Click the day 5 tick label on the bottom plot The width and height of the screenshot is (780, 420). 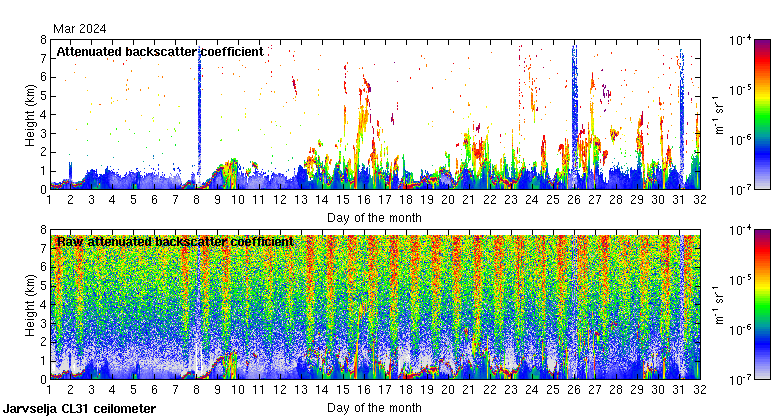pos(133,390)
